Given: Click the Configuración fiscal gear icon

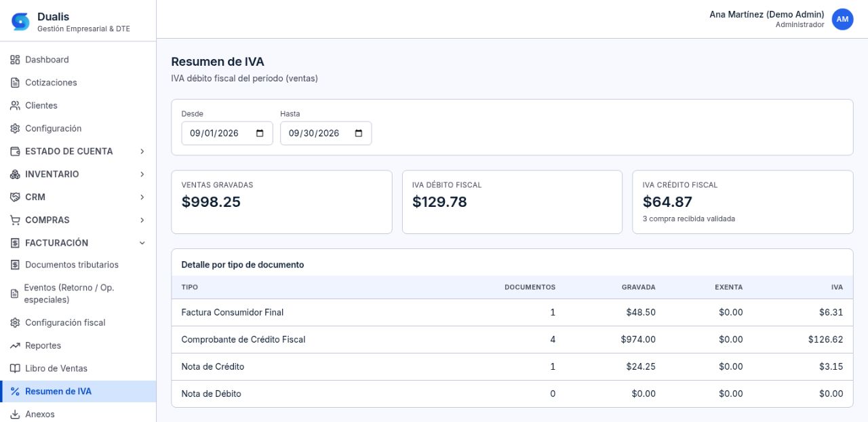Looking at the screenshot, I should tap(15, 323).
